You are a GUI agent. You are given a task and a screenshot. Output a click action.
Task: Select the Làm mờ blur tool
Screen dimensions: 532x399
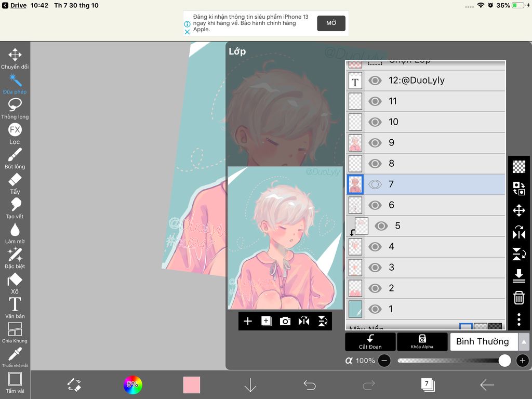15,233
